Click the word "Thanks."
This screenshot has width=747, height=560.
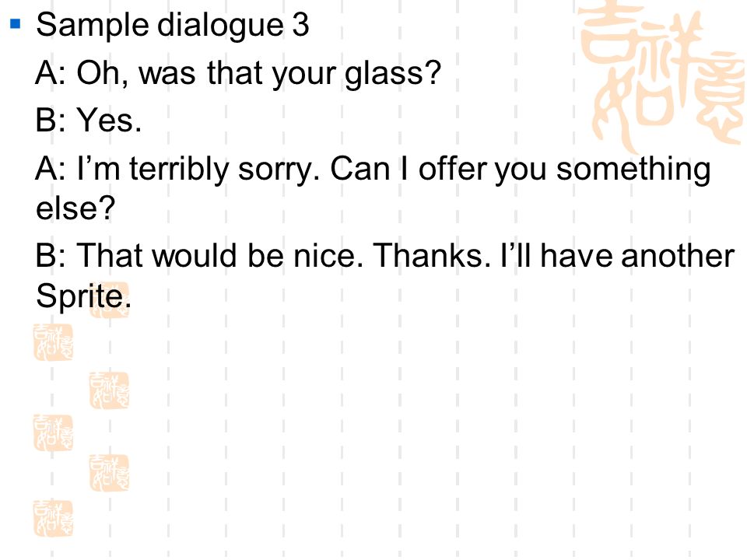(x=432, y=255)
